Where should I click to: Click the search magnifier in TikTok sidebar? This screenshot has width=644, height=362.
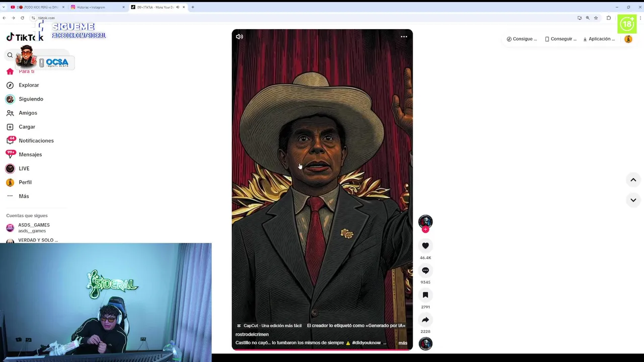click(10, 55)
